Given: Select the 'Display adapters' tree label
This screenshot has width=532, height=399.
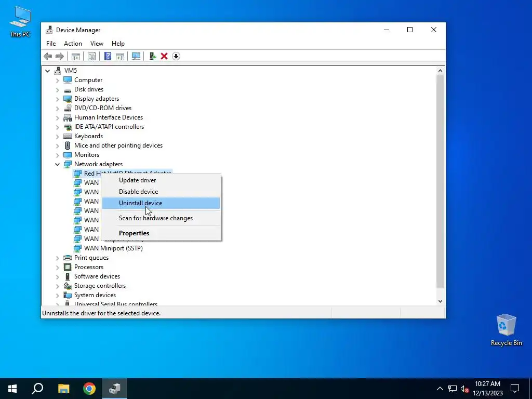Looking at the screenshot, I should 97,99.
